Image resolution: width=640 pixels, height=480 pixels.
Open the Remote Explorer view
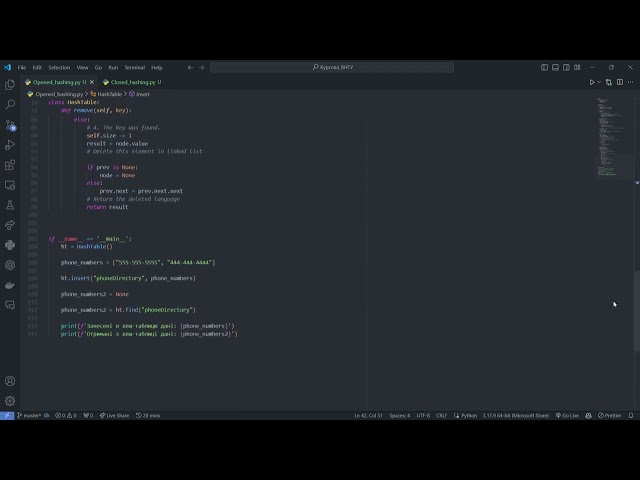click(x=10, y=185)
